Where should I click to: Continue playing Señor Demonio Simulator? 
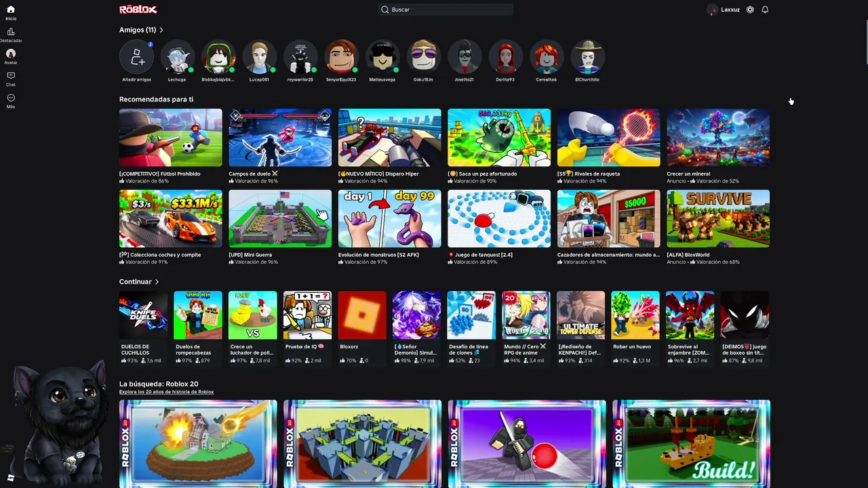click(416, 315)
